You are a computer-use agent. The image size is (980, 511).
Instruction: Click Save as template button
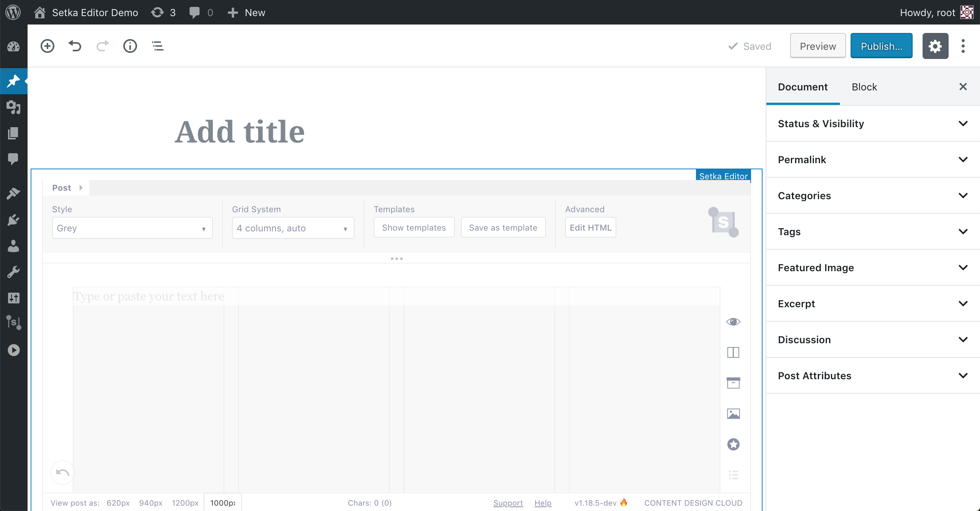[x=503, y=228]
